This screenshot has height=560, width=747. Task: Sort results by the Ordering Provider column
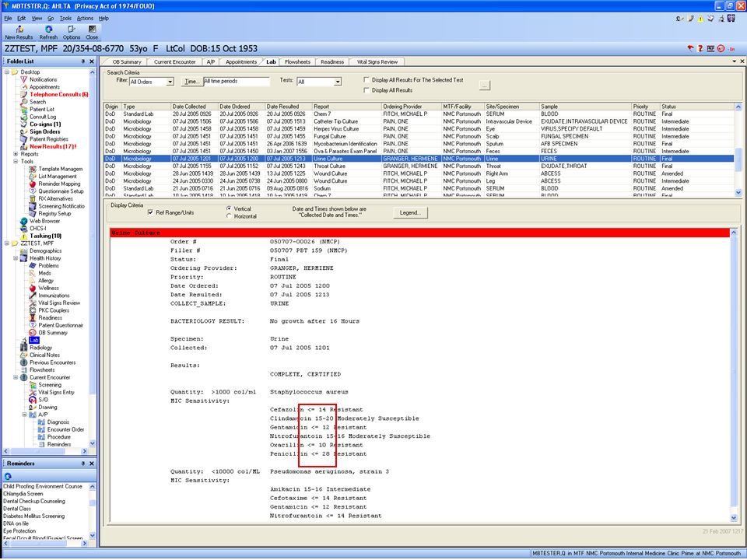(411, 107)
